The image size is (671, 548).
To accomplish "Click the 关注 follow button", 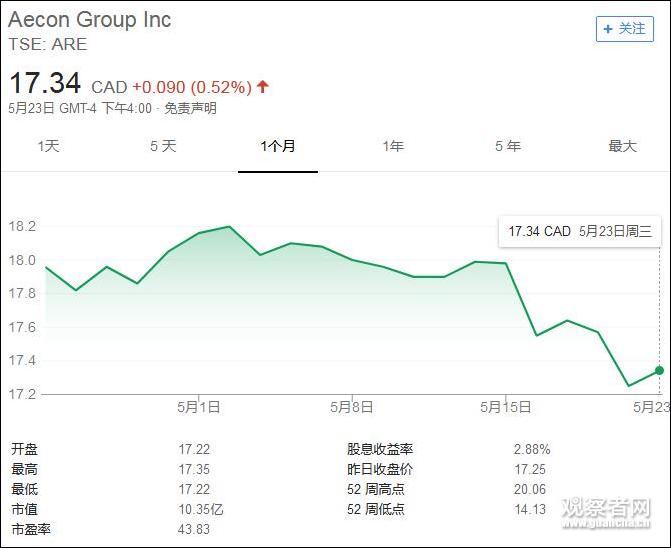I will click(624, 29).
